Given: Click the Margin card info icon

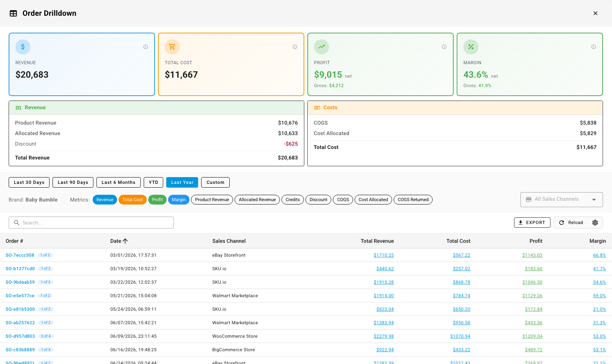Looking at the screenshot, I should point(594,47).
